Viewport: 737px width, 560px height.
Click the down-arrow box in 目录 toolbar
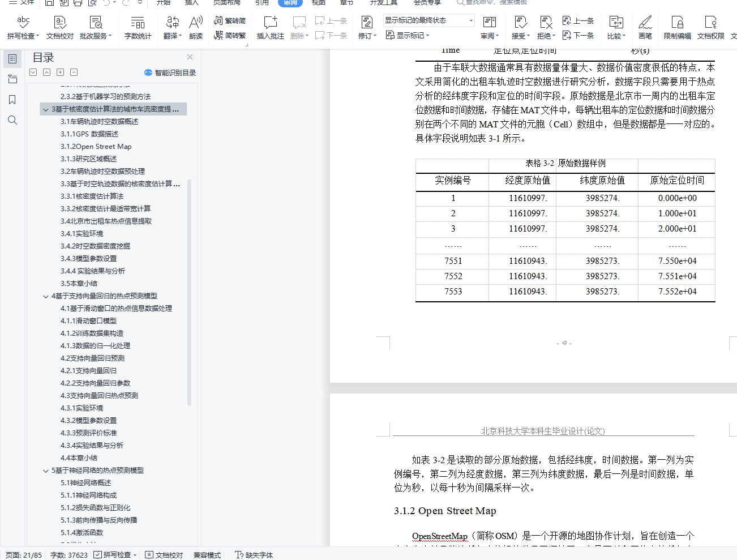tap(33, 72)
